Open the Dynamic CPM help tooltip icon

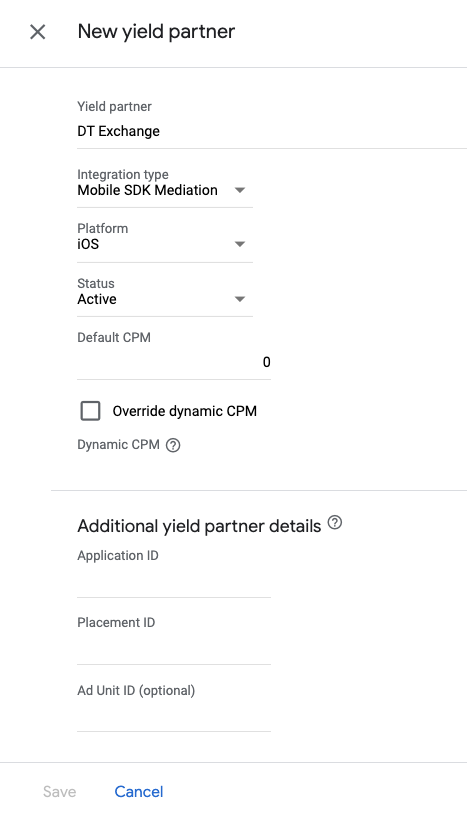tap(173, 446)
